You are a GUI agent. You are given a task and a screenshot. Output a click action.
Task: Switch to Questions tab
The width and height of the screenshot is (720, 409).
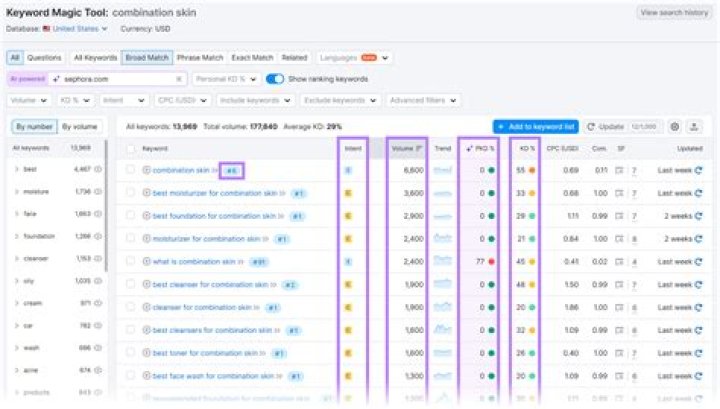44,58
